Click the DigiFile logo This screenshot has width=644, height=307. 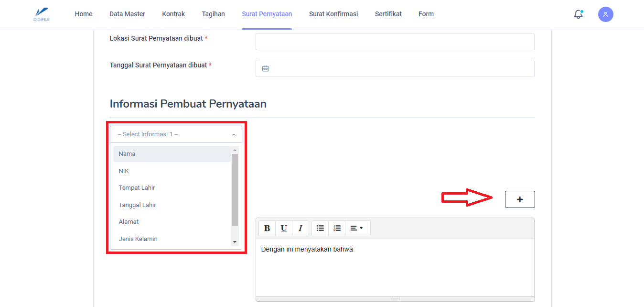(42, 14)
